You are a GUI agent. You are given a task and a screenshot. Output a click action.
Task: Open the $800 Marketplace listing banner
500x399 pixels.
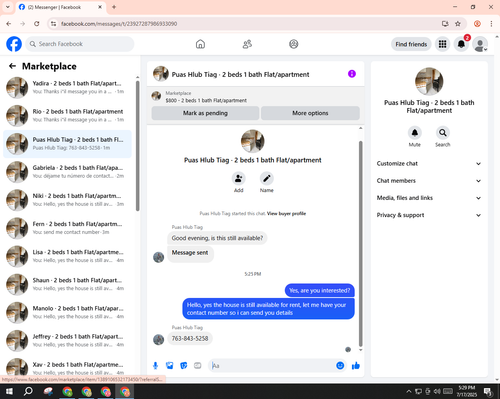[255, 97]
